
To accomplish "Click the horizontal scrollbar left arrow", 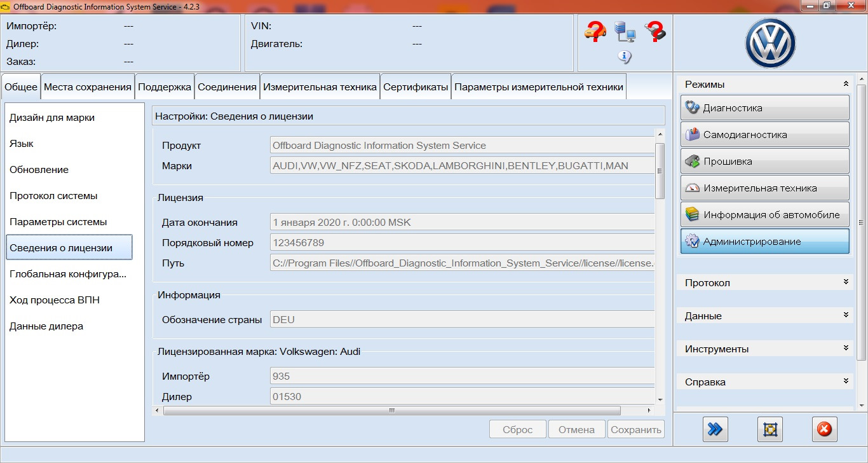I will [158, 410].
